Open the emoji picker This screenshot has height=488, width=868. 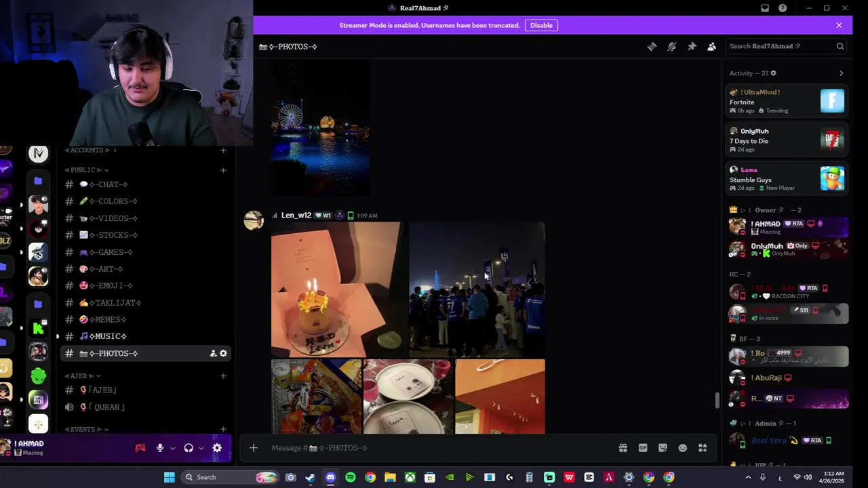(682, 447)
